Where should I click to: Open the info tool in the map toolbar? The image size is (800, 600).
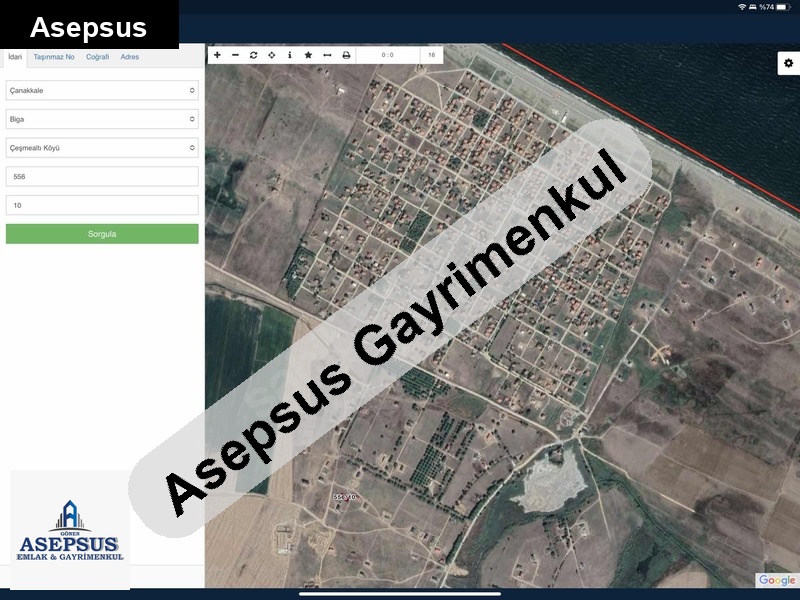click(x=290, y=55)
